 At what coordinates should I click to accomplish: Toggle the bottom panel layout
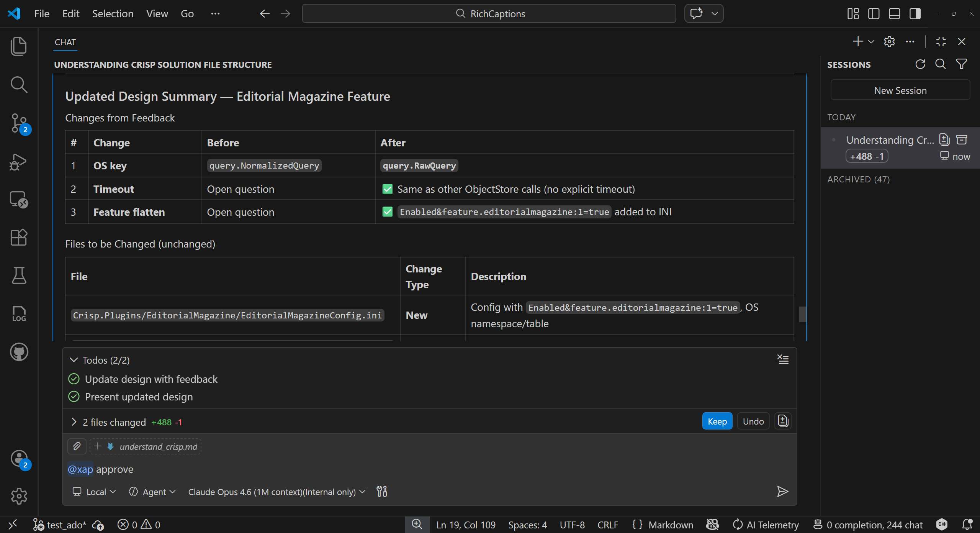coord(894,14)
